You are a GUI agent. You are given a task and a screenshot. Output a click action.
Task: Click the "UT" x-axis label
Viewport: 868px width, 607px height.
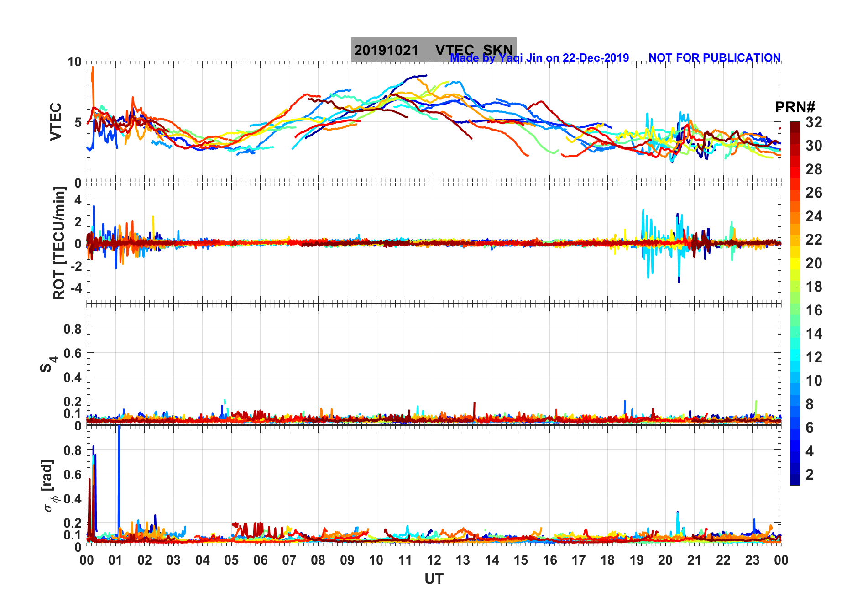click(x=434, y=579)
